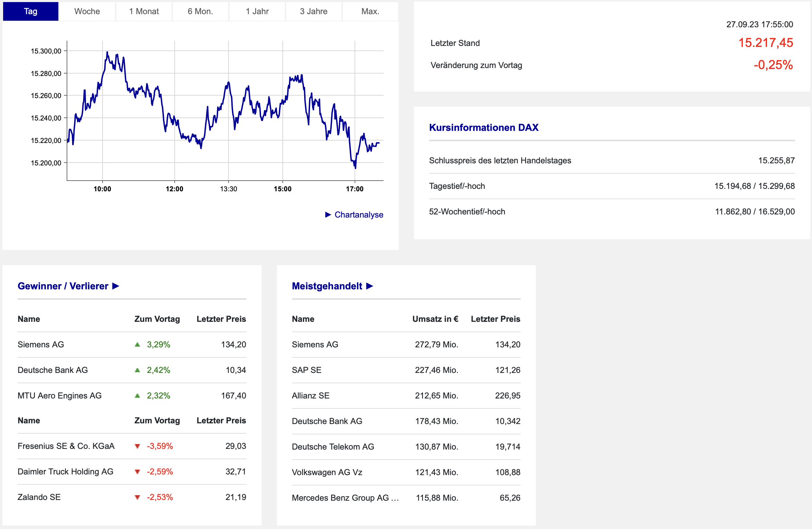
Task: Select the Max. time range tab
Action: pos(370,11)
